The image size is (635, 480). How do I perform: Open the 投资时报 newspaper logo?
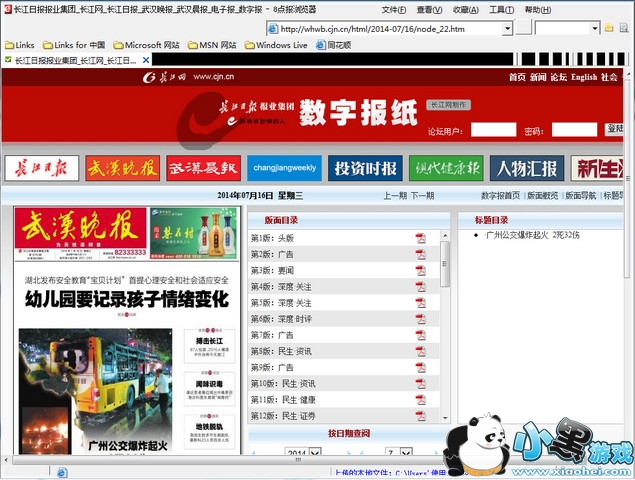point(365,168)
